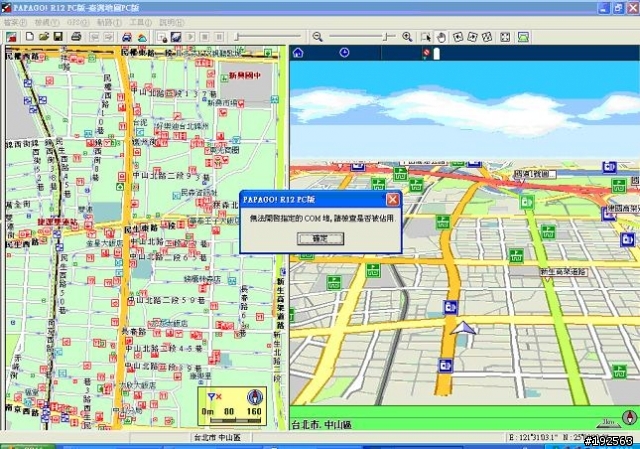The width and height of the screenshot is (640, 449).
Task: Click the blue arrow vehicle position marker
Action: click(x=463, y=329)
